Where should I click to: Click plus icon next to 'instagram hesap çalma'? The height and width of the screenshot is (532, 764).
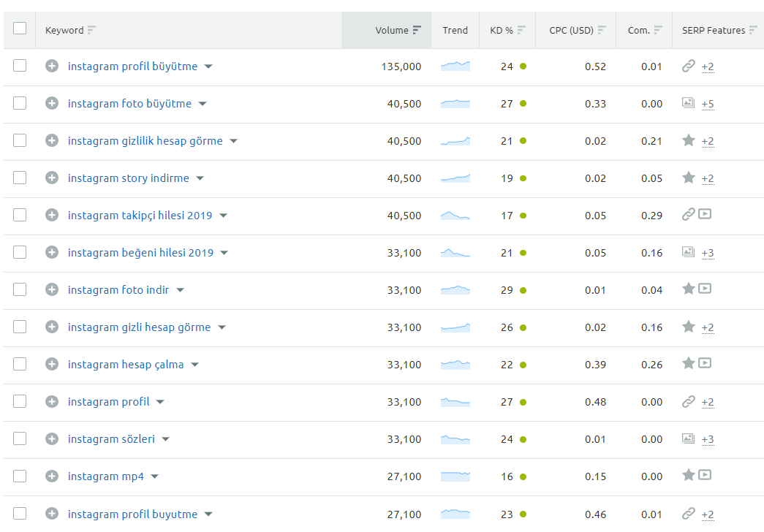(x=52, y=364)
